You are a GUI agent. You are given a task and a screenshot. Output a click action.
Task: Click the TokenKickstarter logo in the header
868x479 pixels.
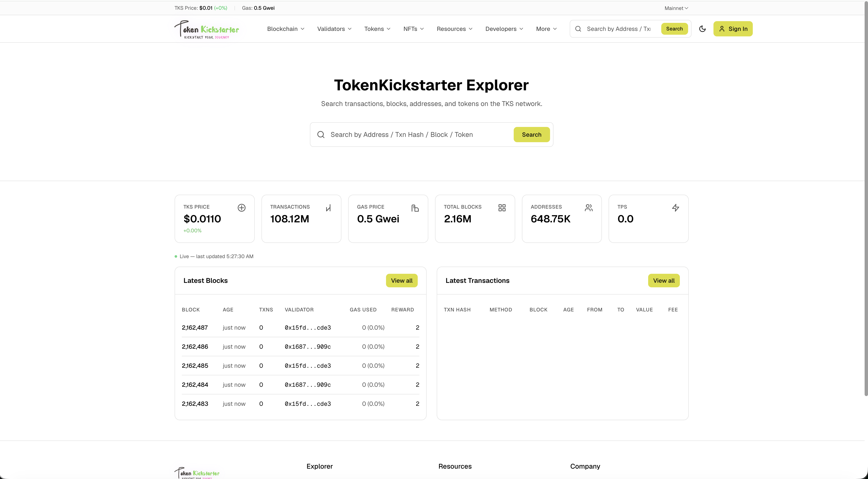tap(207, 30)
